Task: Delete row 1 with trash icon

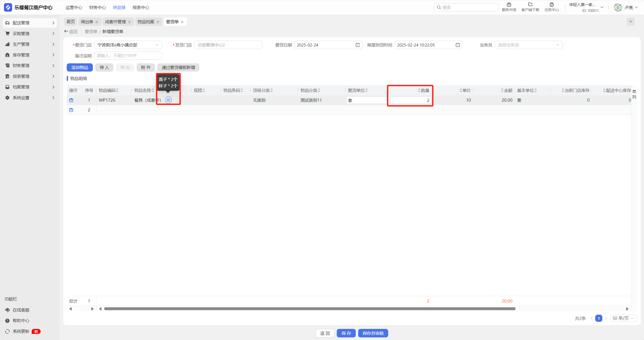Action: pyautogui.click(x=71, y=100)
